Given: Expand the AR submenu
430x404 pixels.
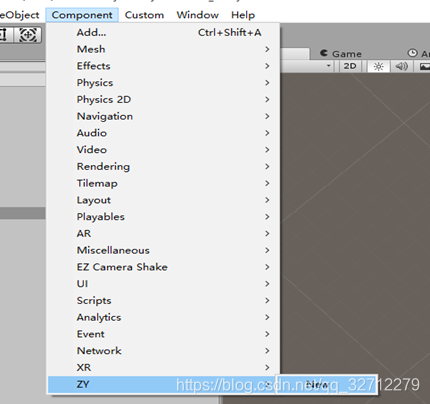Looking at the screenshot, I should click(x=163, y=233).
